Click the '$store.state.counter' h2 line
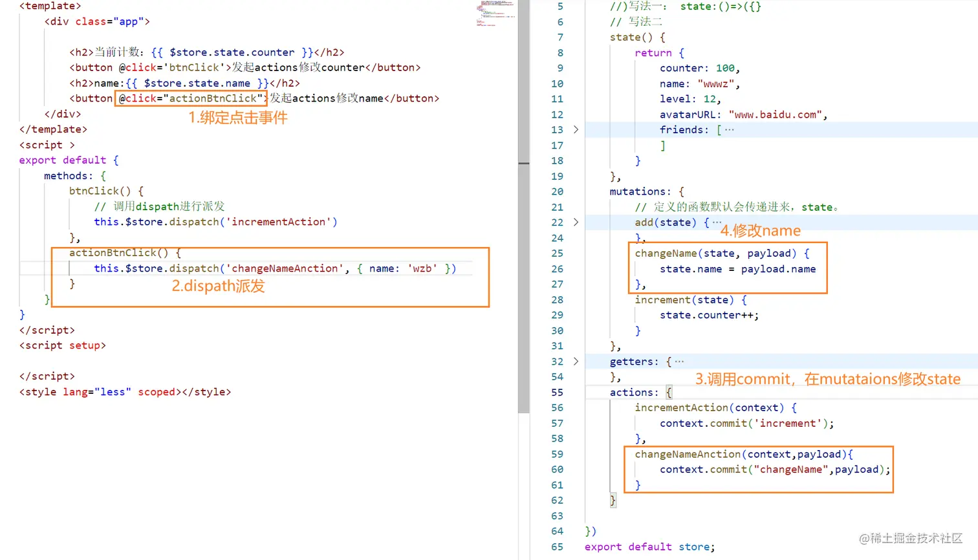Image resolution: width=978 pixels, height=560 pixels. coord(207,52)
